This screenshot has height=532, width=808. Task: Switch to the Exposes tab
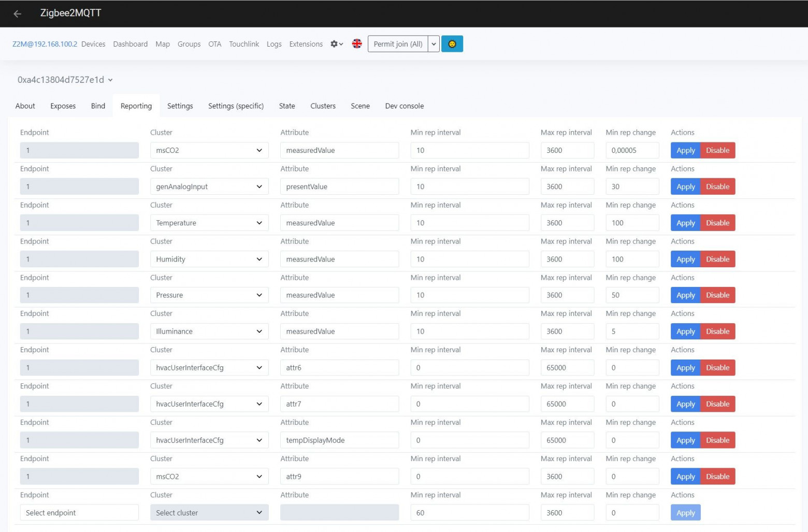pyautogui.click(x=63, y=106)
